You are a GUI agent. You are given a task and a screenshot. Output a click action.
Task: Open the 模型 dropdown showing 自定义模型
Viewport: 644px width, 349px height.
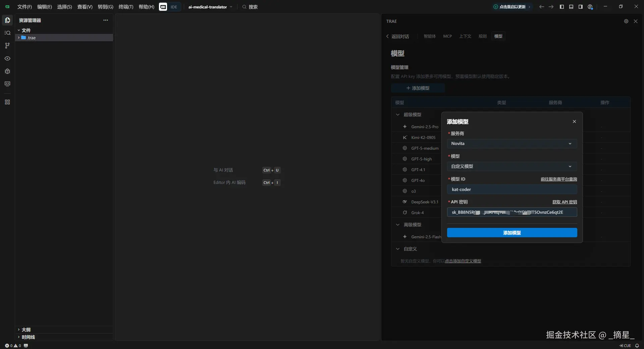pyautogui.click(x=512, y=166)
